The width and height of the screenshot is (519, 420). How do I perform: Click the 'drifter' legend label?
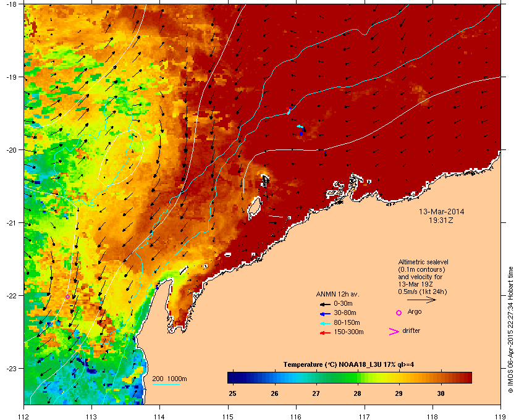pyautogui.click(x=411, y=330)
